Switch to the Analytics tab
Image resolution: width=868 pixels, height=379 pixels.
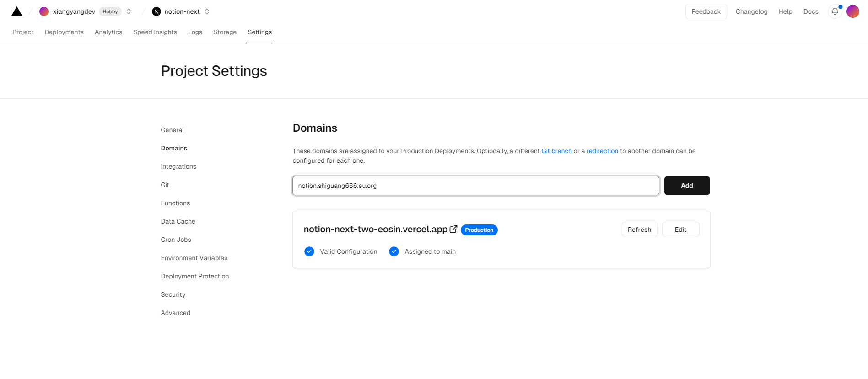(108, 32)
